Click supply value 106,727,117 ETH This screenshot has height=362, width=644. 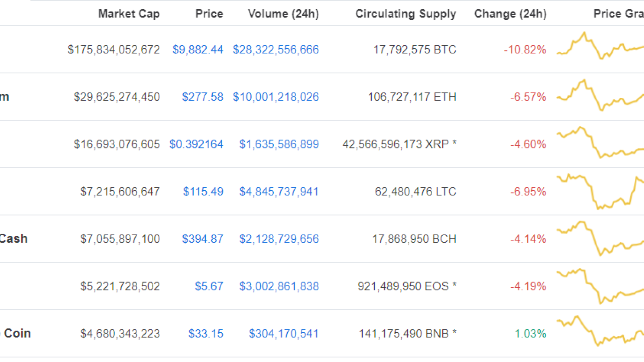coord(412,97)
